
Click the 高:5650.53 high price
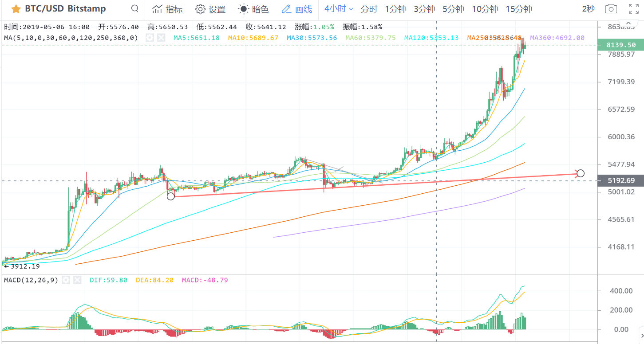tap(168, 27)
